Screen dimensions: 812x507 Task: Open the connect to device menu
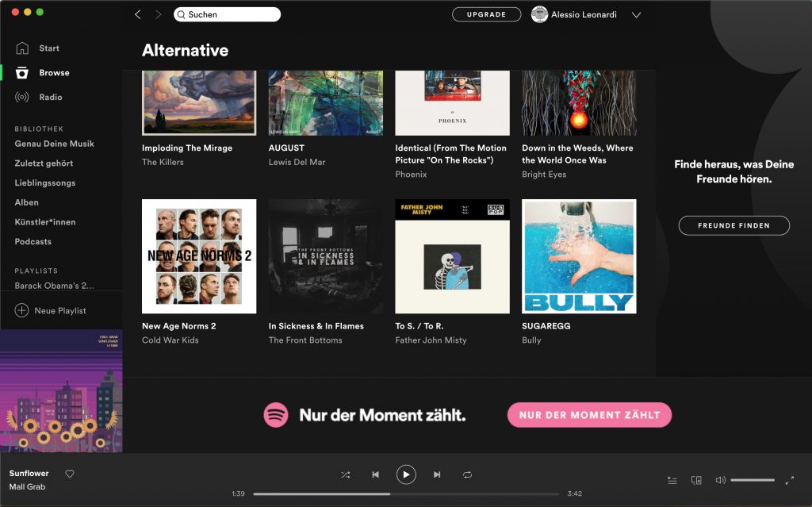(x=696, y=480)
